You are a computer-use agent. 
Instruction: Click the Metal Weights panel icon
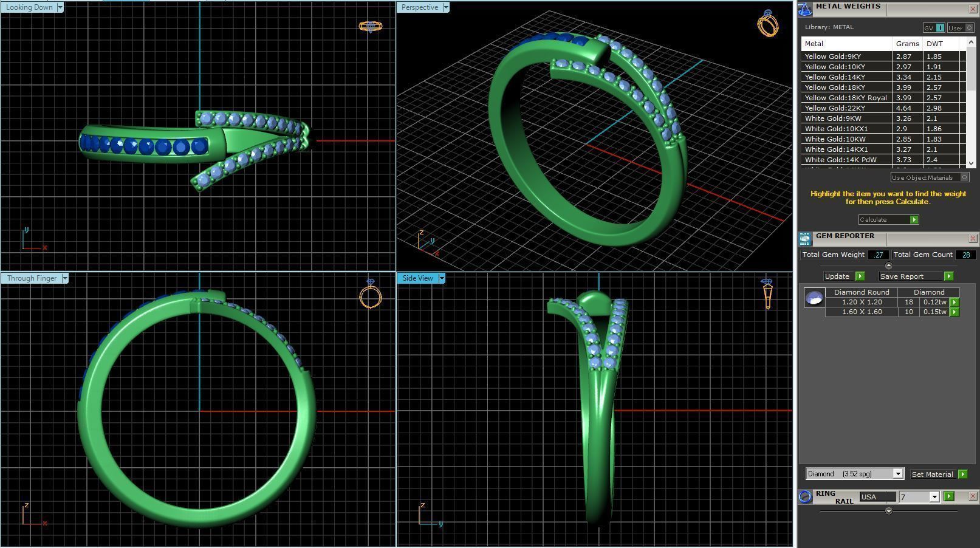805,9
